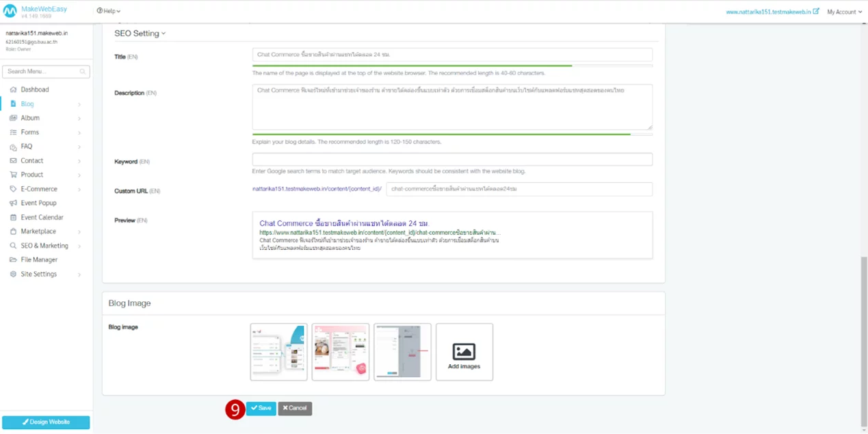Click the 'nattarika151.makeweb.in' account text
The height and width of the screenshot is (434, 868).
37,33
